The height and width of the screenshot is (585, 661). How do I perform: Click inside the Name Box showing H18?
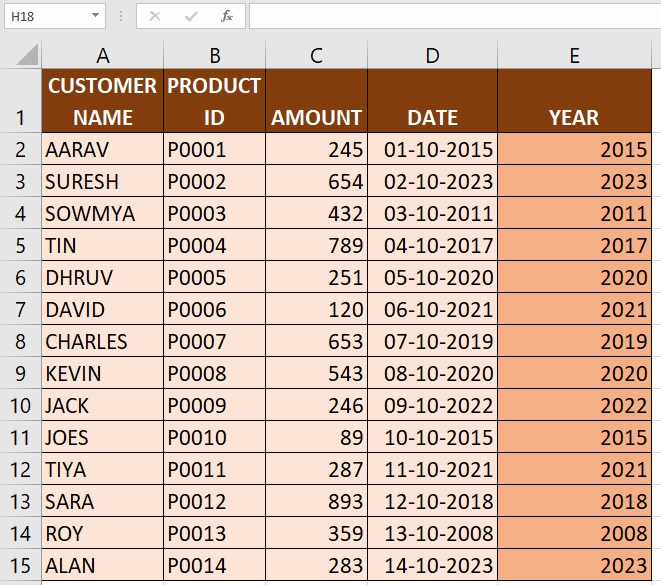[x=45, y=16]
